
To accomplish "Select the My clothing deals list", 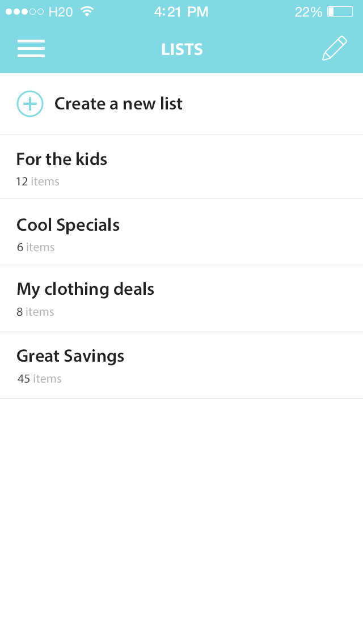I will click(85, 289).
